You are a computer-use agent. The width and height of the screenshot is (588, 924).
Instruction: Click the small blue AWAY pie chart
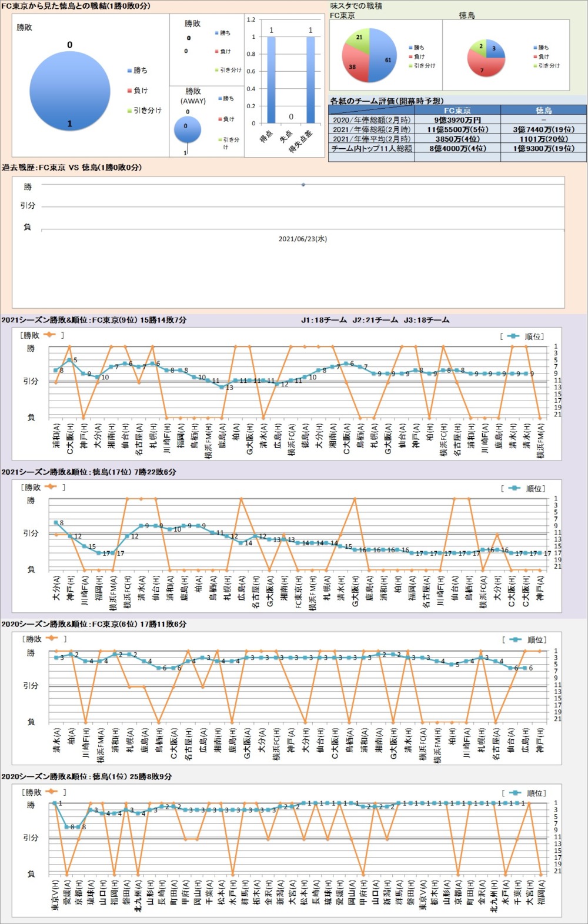click(188, 129)
